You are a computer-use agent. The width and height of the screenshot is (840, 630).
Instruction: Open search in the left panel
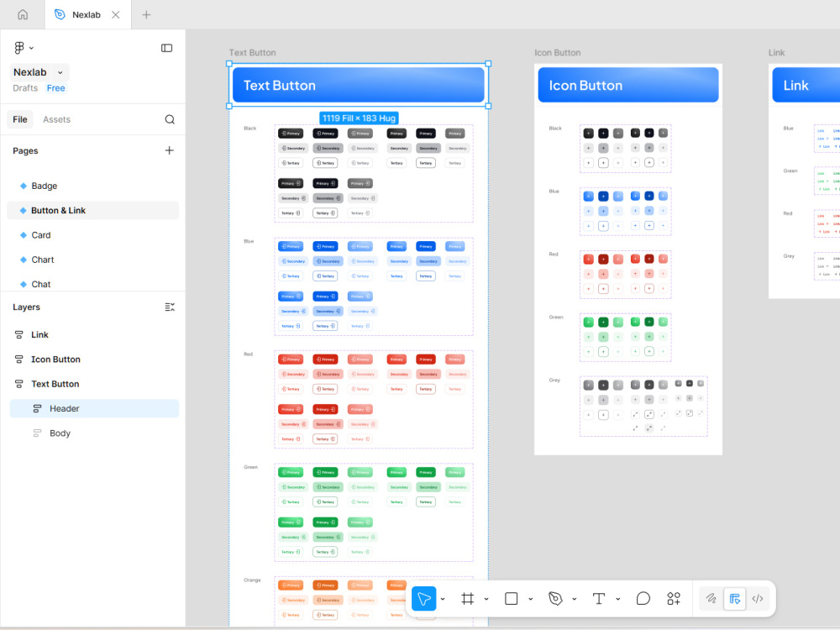(x=170, y=119)
